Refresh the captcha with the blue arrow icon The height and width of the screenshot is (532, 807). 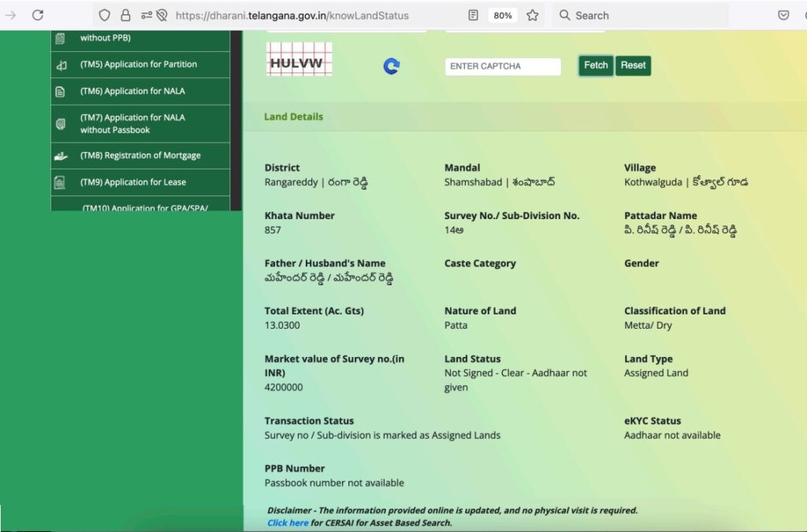point(392,66)
